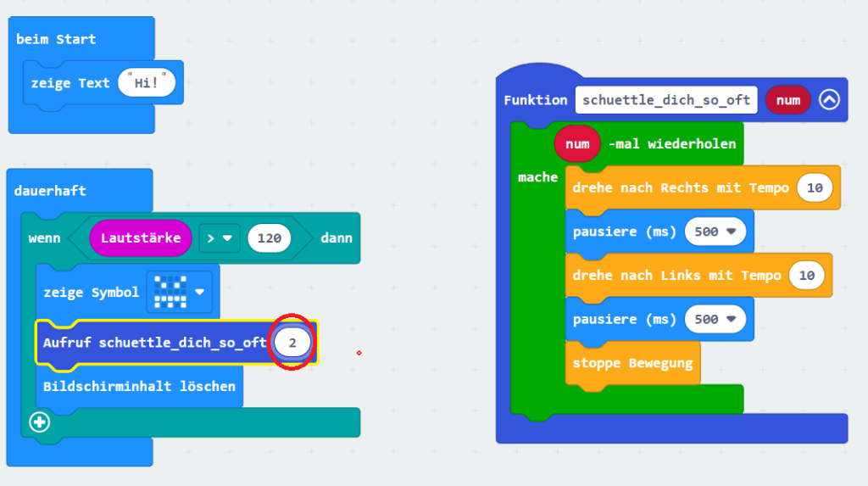The image size is (868, 486).
Task: Click the plus icon to add an else branch
Action: (39, 422)
